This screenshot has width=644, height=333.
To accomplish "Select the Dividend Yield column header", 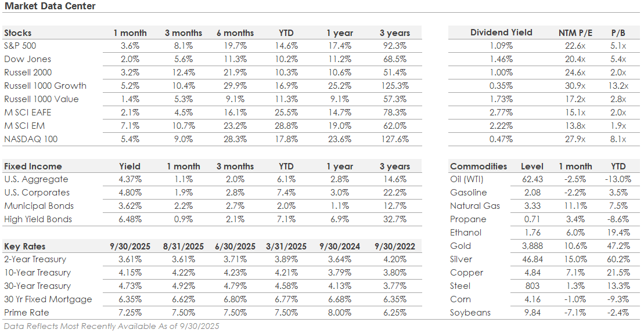I will (x=501, y=32).
